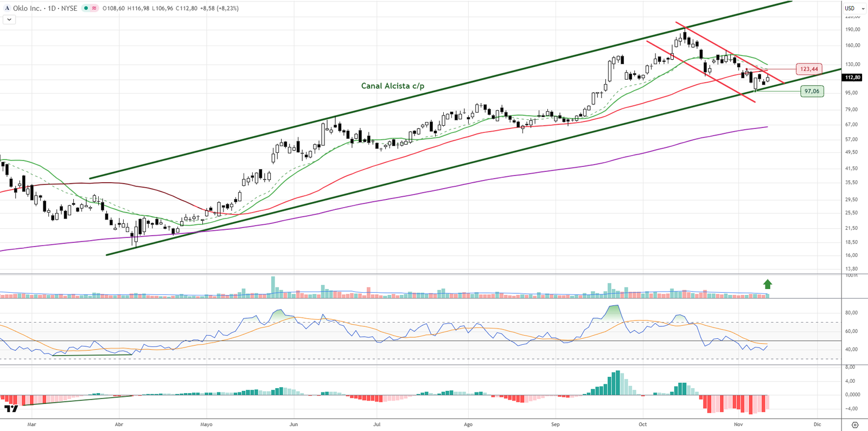Click the 1D interval in the chart title

tap(52, 8)
